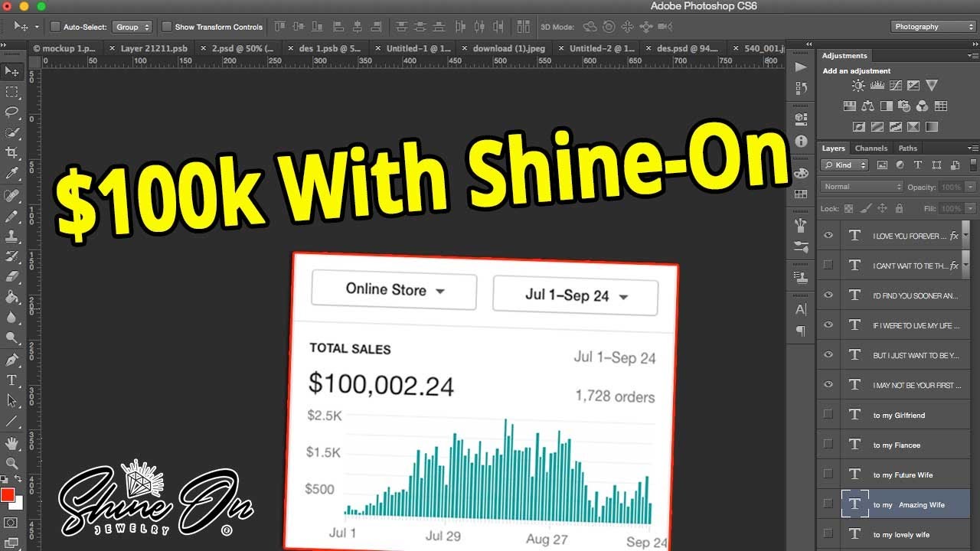Select the Zoom tool
This screenshot has height=551, width=980.
point(11,463)
